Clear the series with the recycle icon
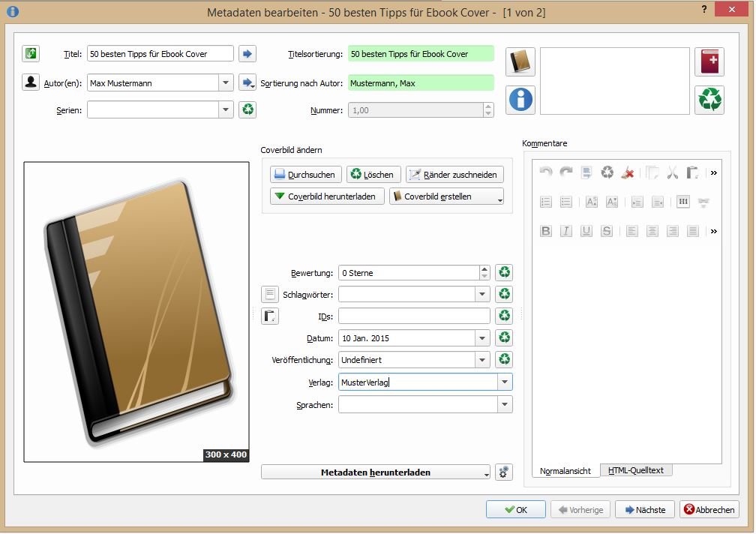This screenshot has height=534, width=756. click(247, 109)
